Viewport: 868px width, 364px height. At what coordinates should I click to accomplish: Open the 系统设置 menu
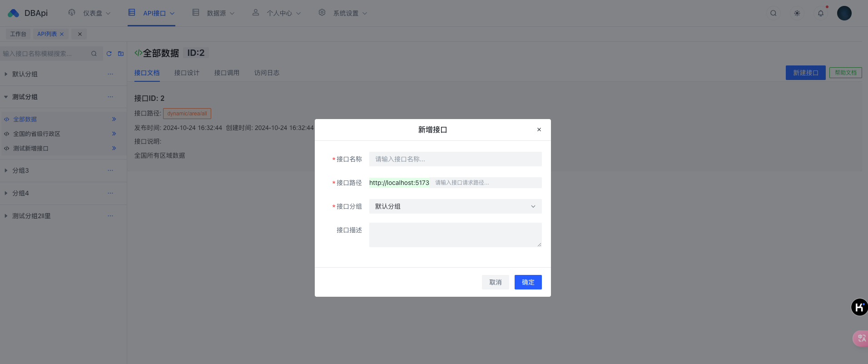[343, 13]
